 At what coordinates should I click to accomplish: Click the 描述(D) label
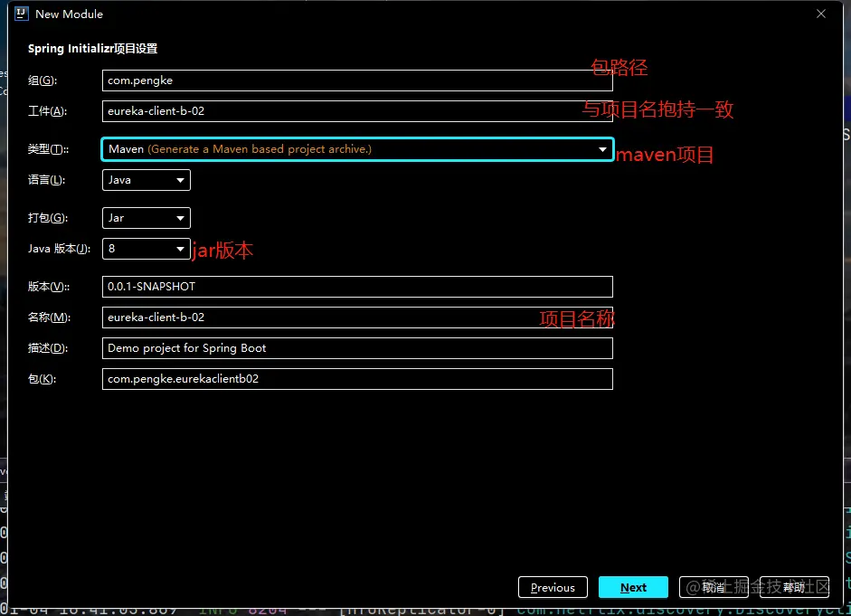[48, 348]
